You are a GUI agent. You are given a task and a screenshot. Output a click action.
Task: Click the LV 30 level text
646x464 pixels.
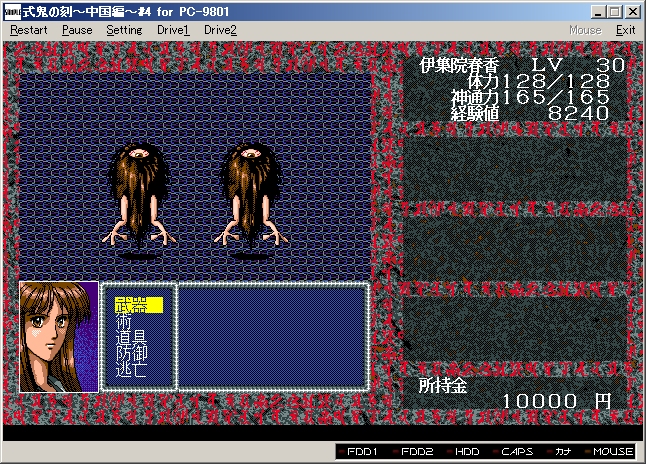[578, 65]
